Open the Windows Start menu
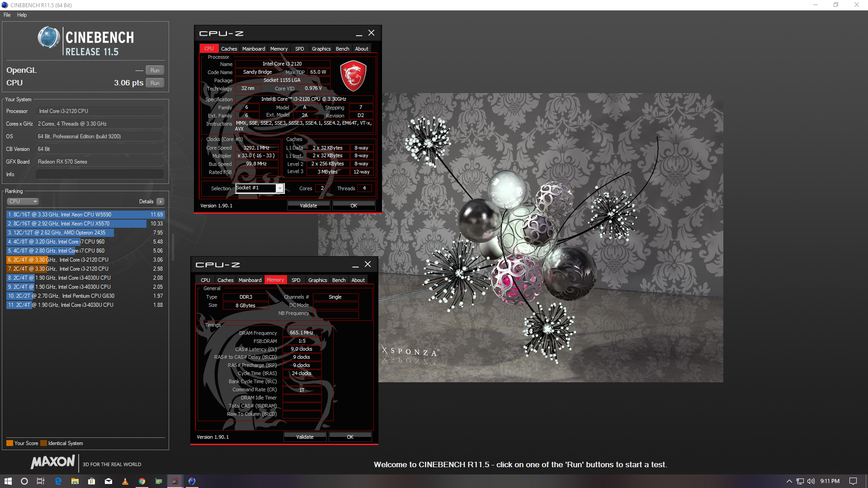This screenshot has width=868, height=488. coord(8,481)
